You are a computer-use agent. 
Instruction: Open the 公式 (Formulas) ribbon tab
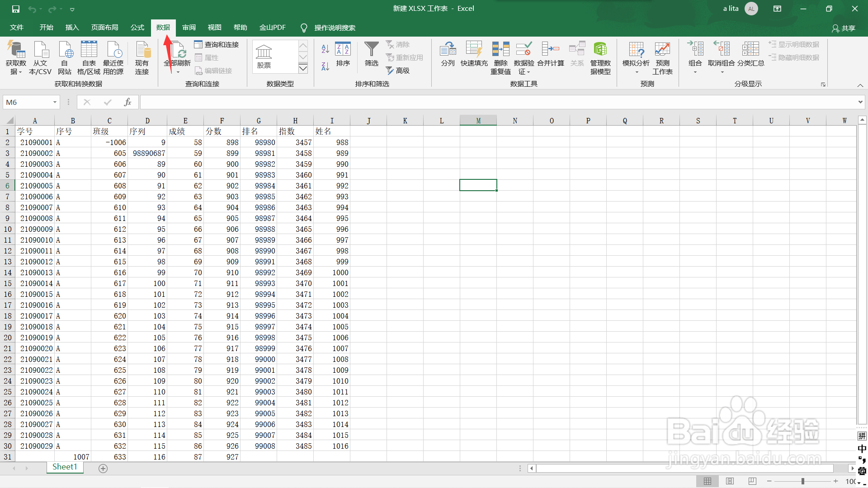[x=137, y=28]
